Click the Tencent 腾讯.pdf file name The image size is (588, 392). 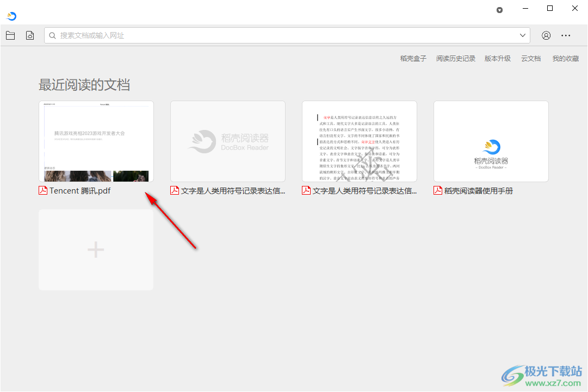point(80,191)
